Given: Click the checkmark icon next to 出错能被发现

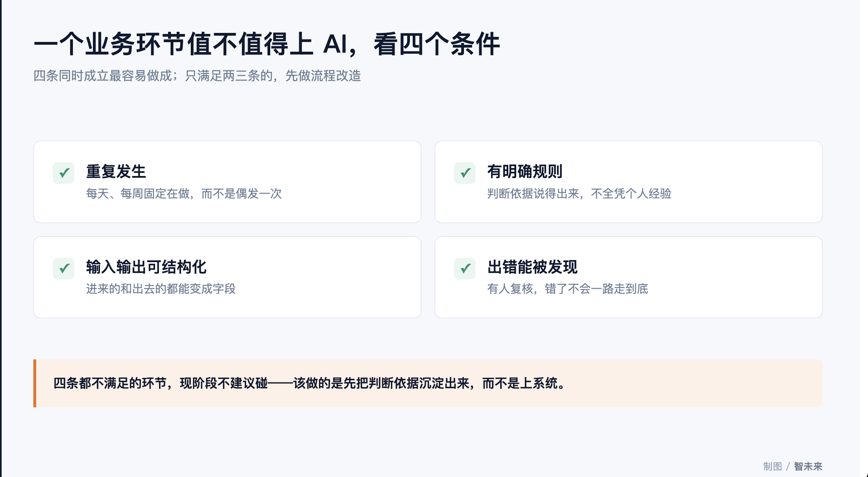Looking at the screenshot, I should [x=465, y=269].
